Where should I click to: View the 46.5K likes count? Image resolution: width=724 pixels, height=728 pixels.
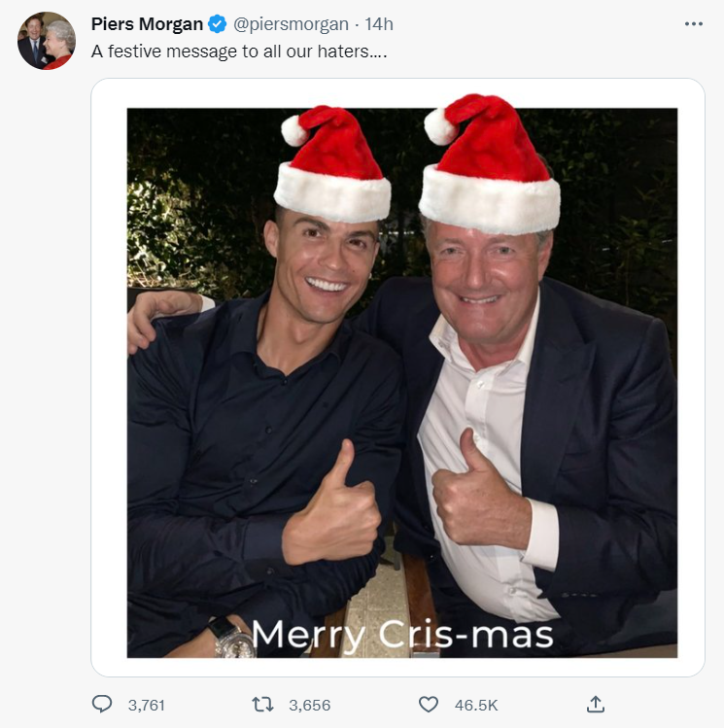[476, 706]
